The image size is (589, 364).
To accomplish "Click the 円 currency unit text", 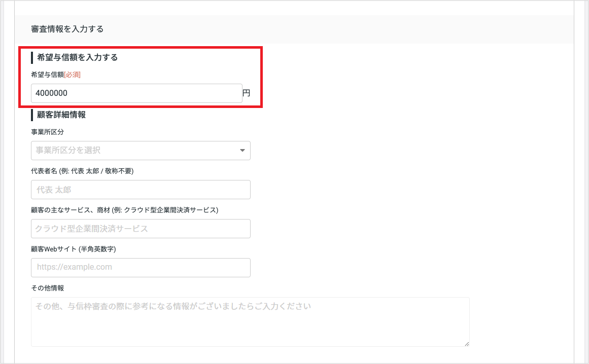I will click(x=247, y=93).
